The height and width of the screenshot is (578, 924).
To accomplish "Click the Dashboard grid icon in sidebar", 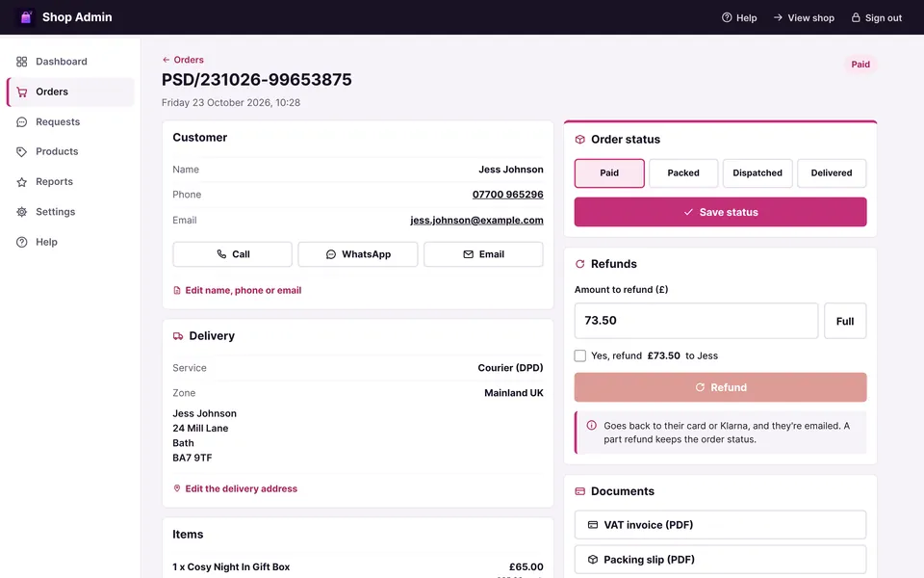I will (x=22, y=62).
